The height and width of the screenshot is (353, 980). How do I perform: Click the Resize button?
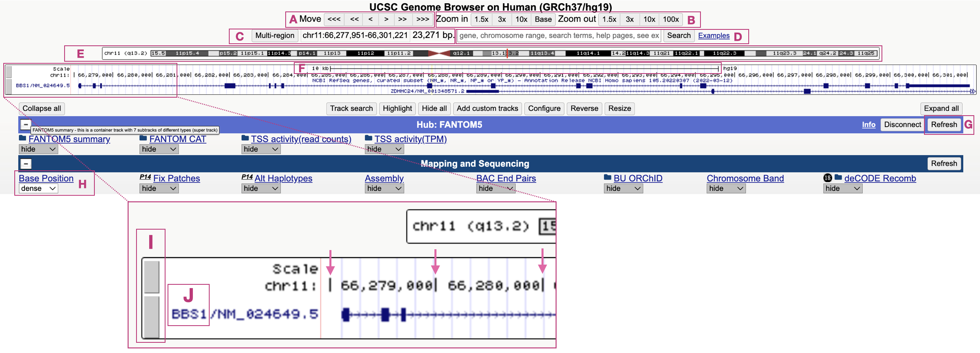(x=620, y=108)
